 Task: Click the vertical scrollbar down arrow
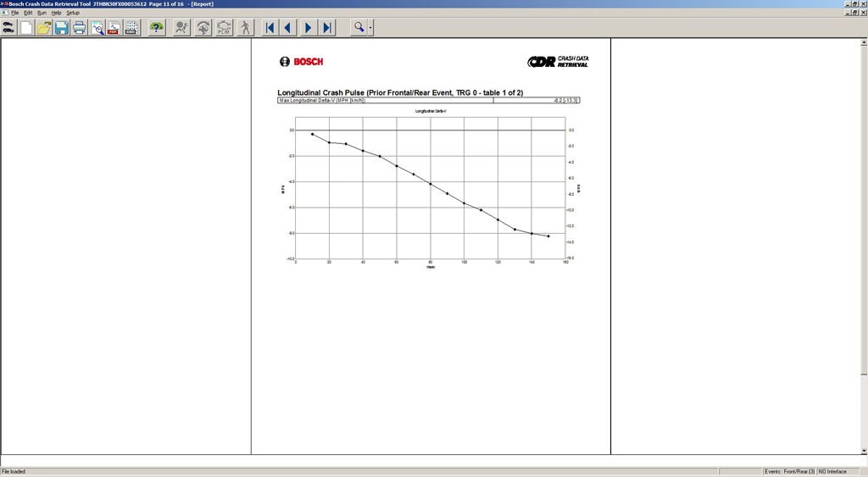tap(863, 450)
